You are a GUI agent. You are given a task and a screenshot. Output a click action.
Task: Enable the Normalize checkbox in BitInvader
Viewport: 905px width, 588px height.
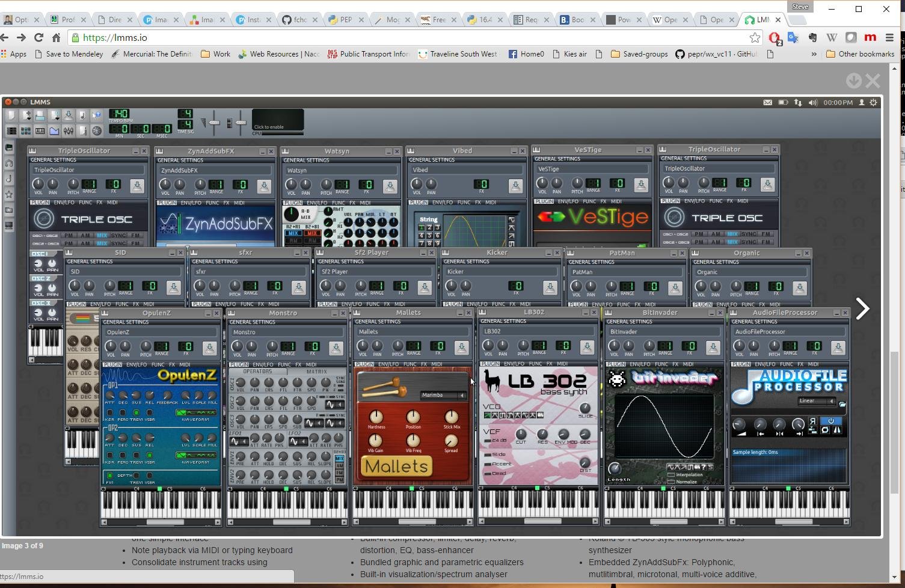tap(672, 482)
